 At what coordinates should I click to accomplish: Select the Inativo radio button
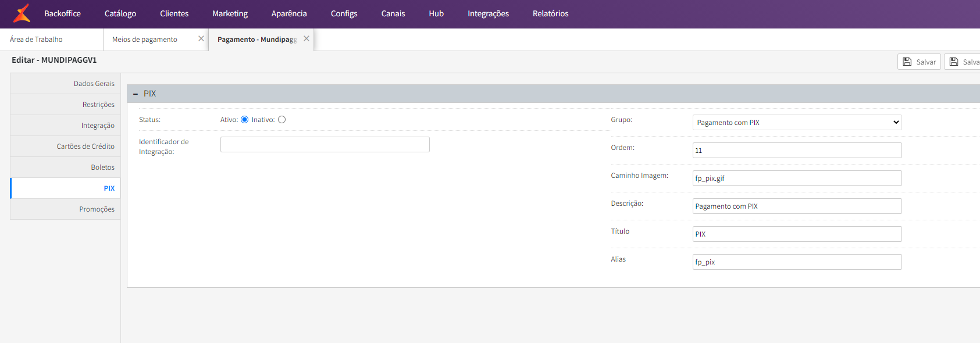tap(282, 120)
